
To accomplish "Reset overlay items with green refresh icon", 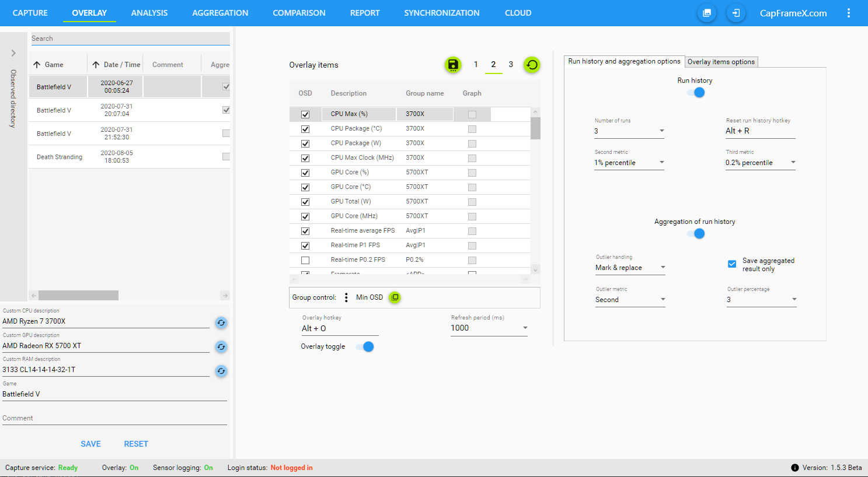I will pos(532,65).
